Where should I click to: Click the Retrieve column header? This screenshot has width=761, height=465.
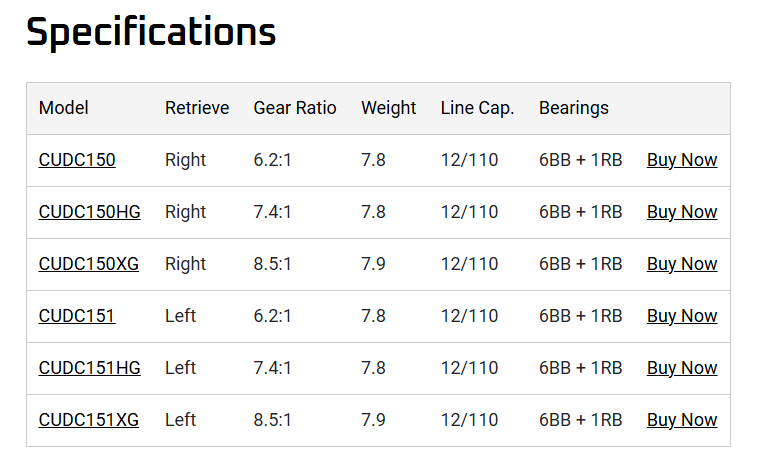point(197,108)
